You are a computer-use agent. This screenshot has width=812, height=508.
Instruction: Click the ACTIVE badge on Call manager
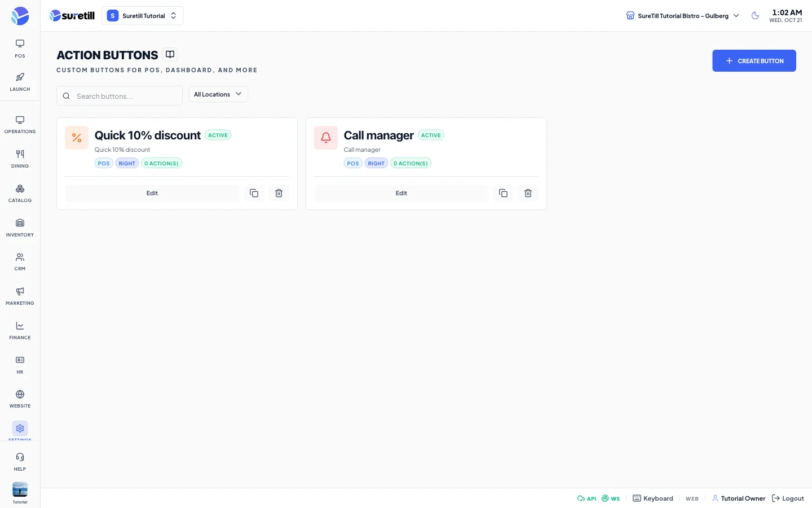(x=431, y=135)
